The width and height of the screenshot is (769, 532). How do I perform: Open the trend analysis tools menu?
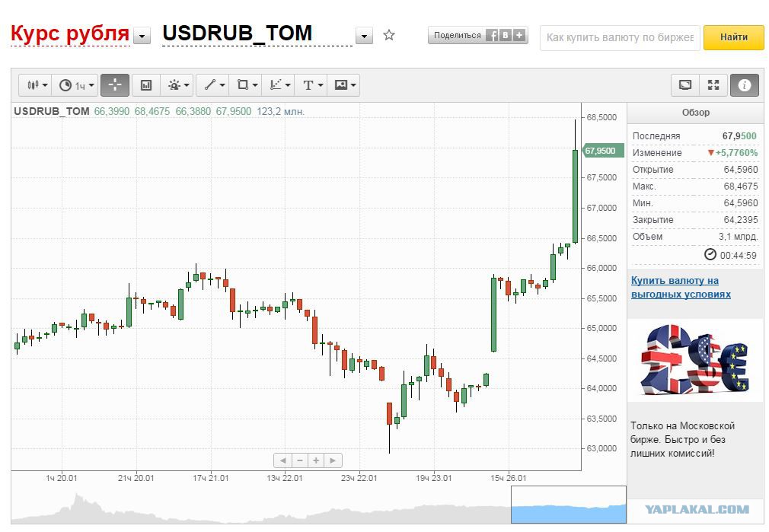click(x=279, y=85)
